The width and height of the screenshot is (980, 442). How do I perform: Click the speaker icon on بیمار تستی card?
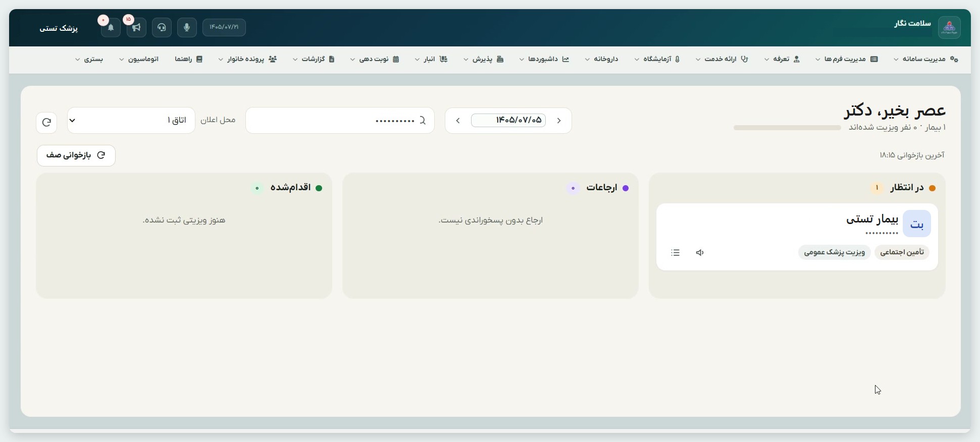click(x=700, y=252)
